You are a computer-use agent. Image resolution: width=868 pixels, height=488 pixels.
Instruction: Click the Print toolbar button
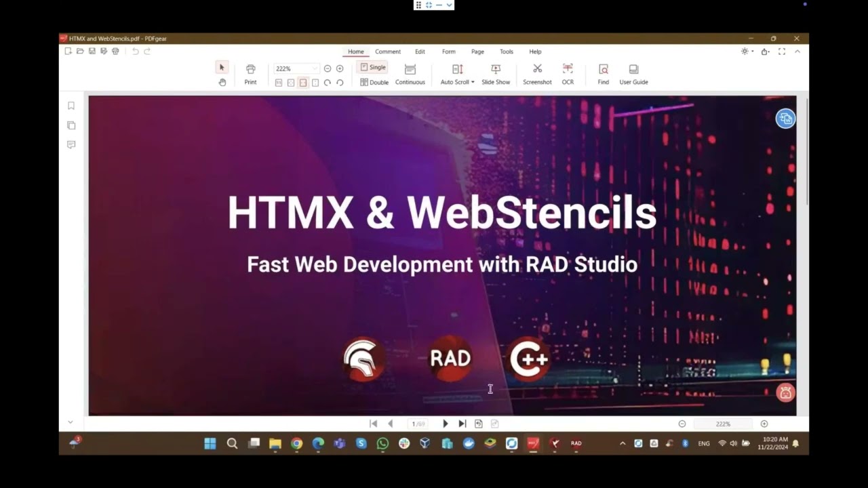click(250, 75)
